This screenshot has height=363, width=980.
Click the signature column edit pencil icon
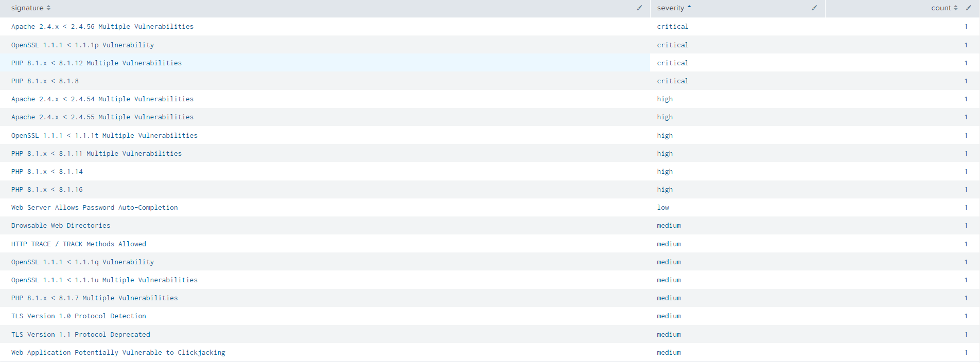coord(639,8)
